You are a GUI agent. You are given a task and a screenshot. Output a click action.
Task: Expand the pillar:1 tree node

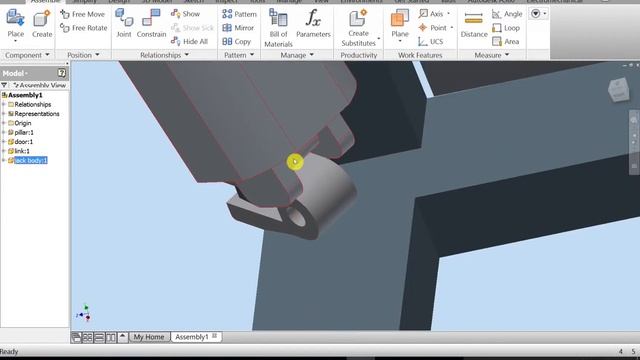click(x=4, y=132)
